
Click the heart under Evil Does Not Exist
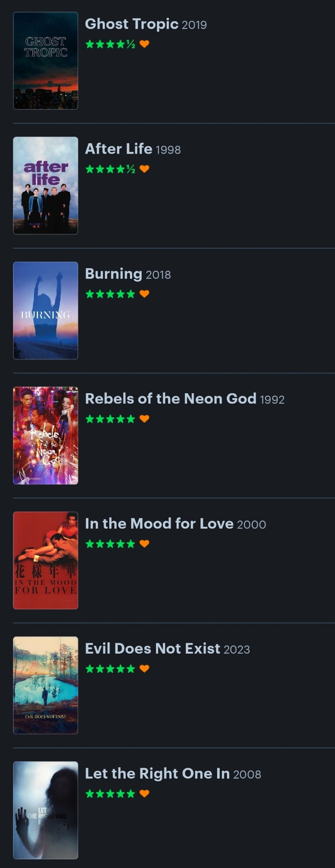[144, 669]
